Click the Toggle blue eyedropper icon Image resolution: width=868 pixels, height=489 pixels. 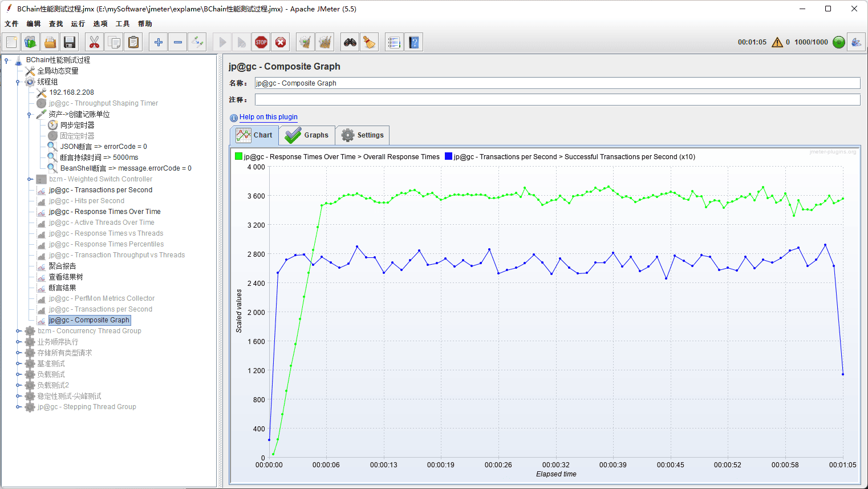197,42
